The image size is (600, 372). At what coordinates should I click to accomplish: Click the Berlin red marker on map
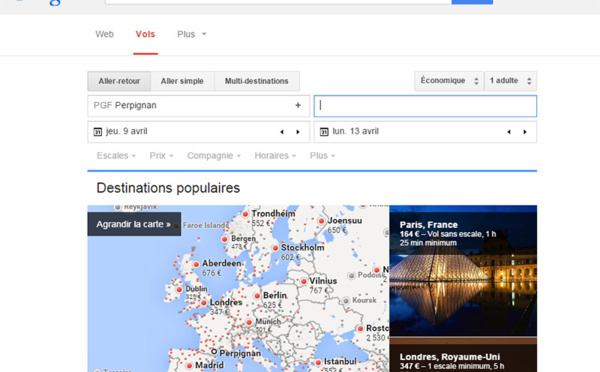257,296
